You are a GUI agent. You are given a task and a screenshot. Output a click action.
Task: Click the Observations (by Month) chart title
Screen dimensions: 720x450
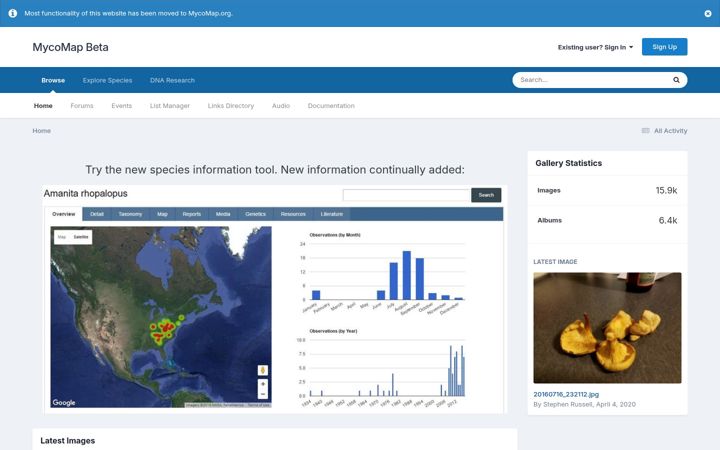335,235
